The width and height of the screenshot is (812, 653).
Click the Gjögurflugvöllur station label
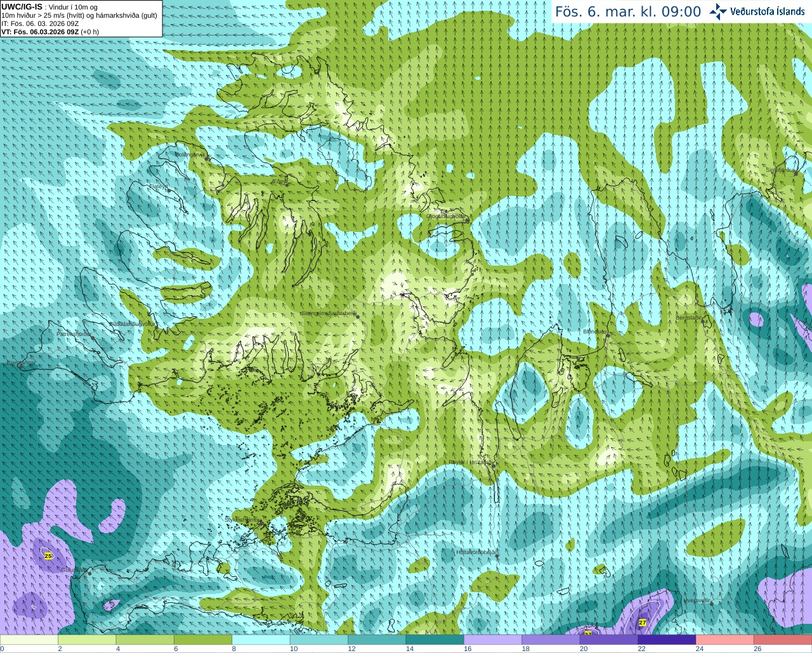pos(445,216)
